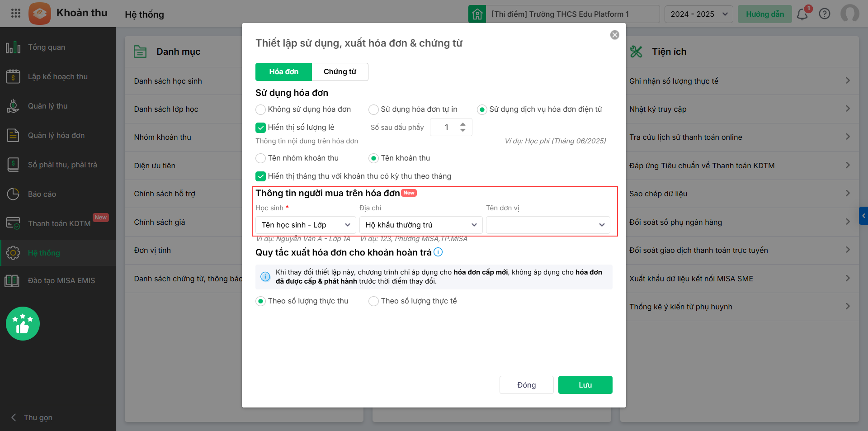The image size is (868, 431).
Task: Open the Học sinh name format dropdown
Action: [306, 225]
